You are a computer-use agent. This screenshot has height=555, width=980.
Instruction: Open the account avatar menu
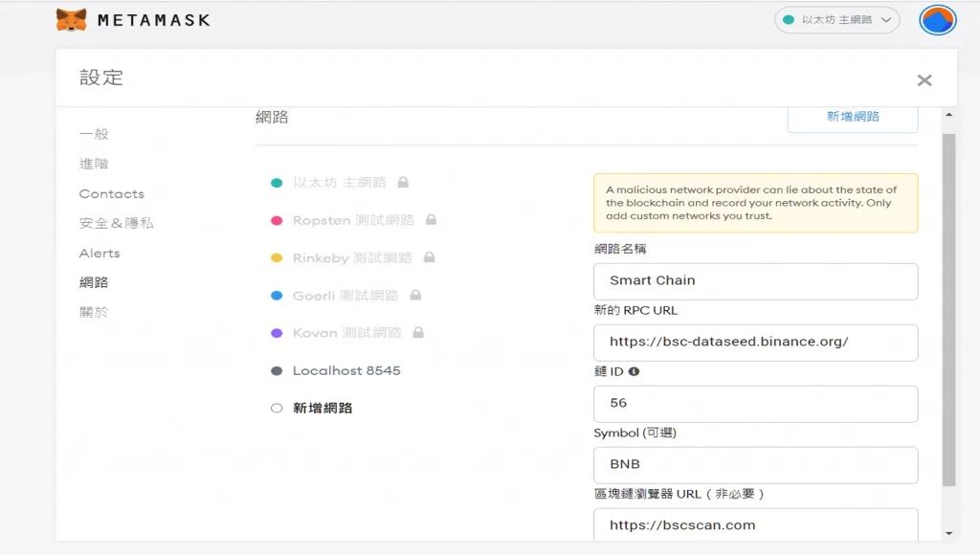[x=937, y=20]
